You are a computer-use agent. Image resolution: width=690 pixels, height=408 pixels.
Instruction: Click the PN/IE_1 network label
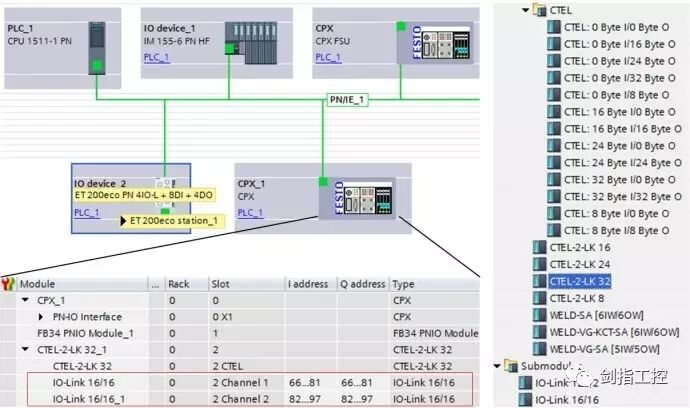[x=347, y=100]
